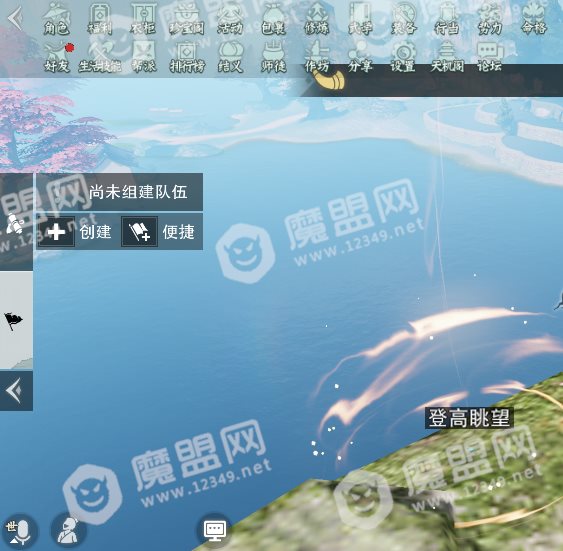Click the plus icon beside 创建
563x551 pixels.
[56, 232]
